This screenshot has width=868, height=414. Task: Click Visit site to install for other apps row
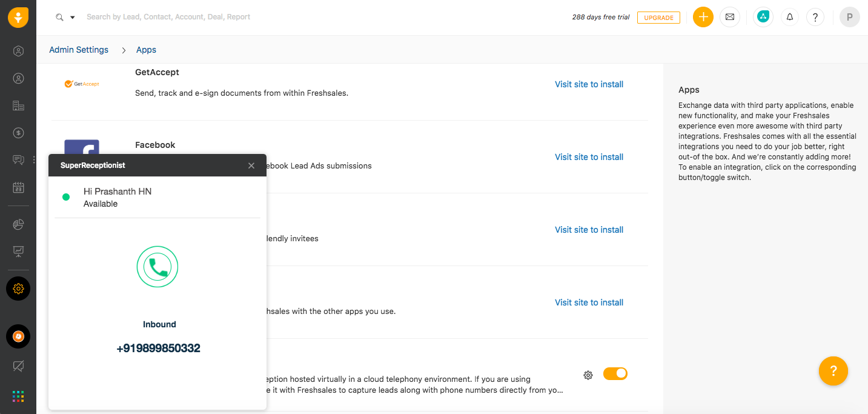pos(589,302)
